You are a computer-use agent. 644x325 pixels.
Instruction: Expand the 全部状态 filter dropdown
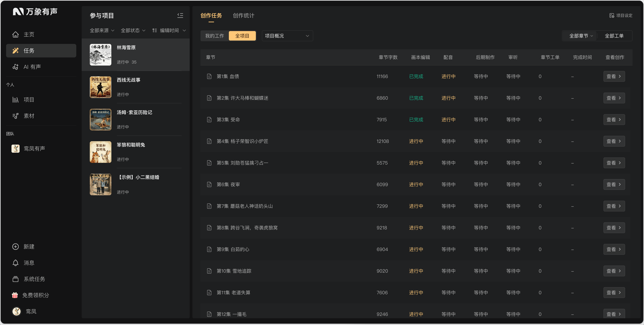click(x=133, y=30)
